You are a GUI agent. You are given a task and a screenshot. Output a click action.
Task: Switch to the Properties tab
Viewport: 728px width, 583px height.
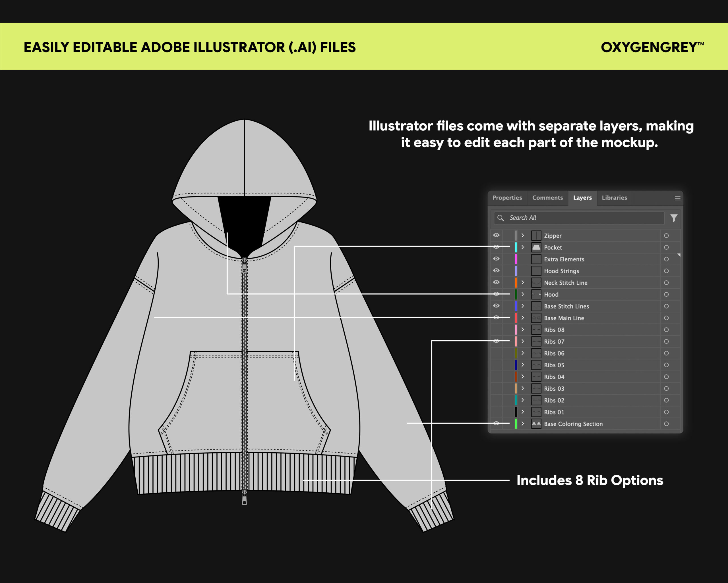pyautogui.click(x=507, y=198)
